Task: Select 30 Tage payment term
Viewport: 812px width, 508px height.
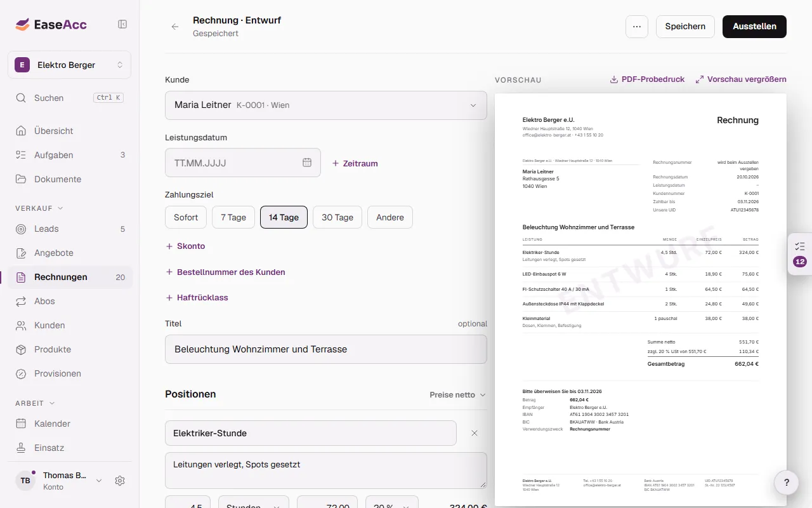Action: 337,217
